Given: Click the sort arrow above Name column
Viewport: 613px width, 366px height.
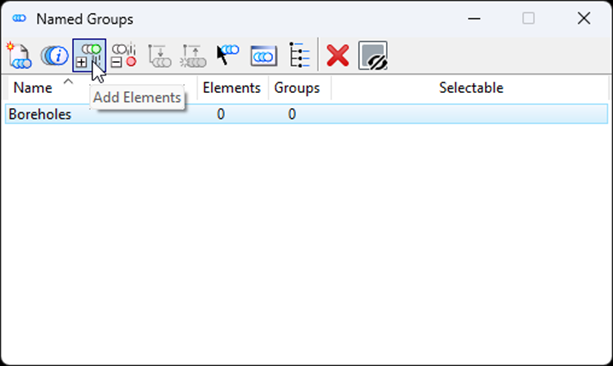Looking at the screenshot, I should (68, 81).
